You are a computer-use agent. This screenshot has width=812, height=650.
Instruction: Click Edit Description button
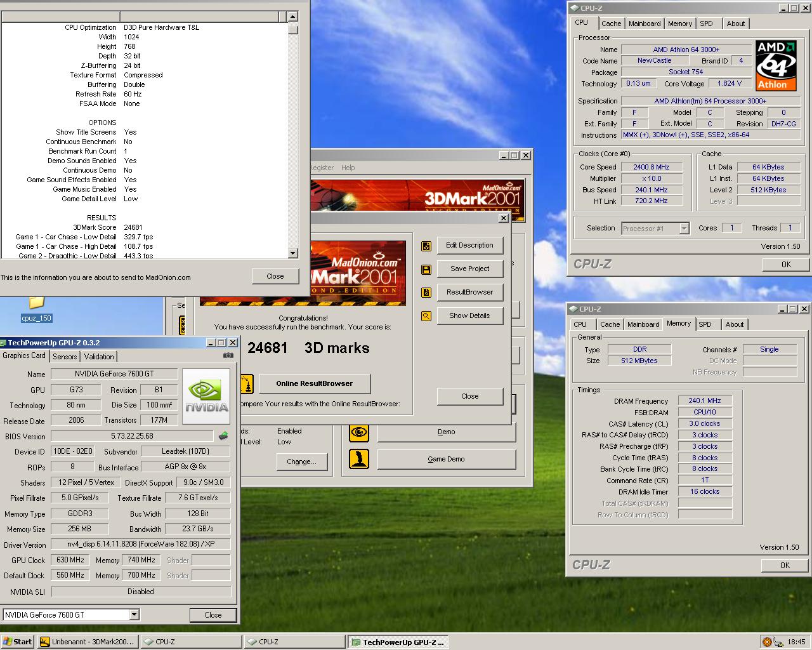coord(469,245)
